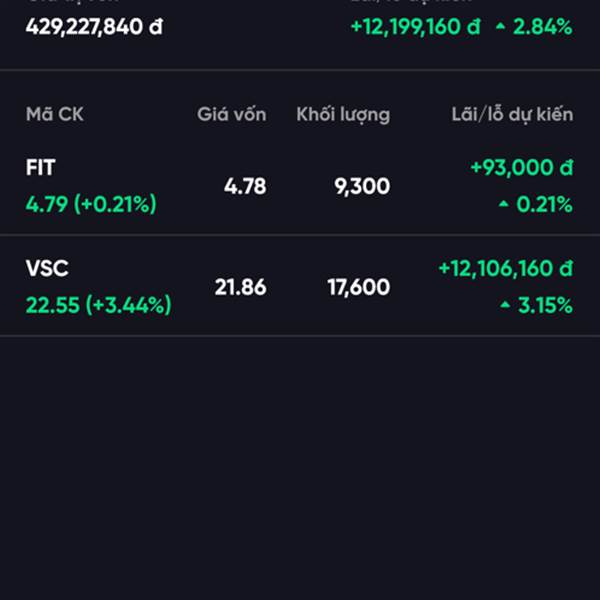The image size is (600, 600).
Task: Tap total profit +12,199,160 đ
Action: tap(415, 27)
